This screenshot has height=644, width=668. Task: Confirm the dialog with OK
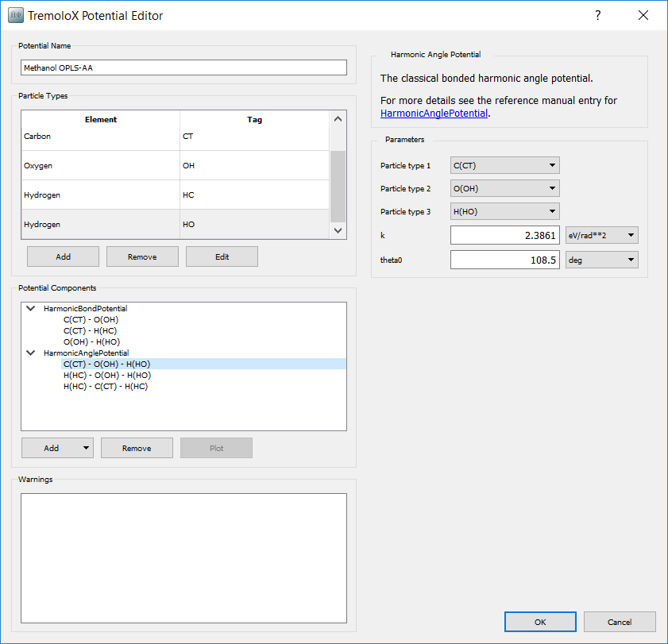pos(540,622)
